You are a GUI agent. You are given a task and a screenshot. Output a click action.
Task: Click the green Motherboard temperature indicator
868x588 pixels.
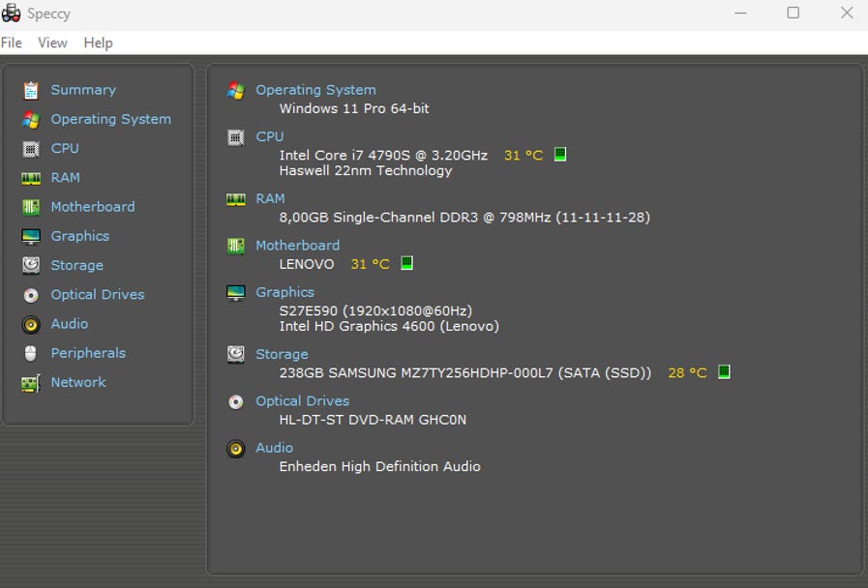406,263
